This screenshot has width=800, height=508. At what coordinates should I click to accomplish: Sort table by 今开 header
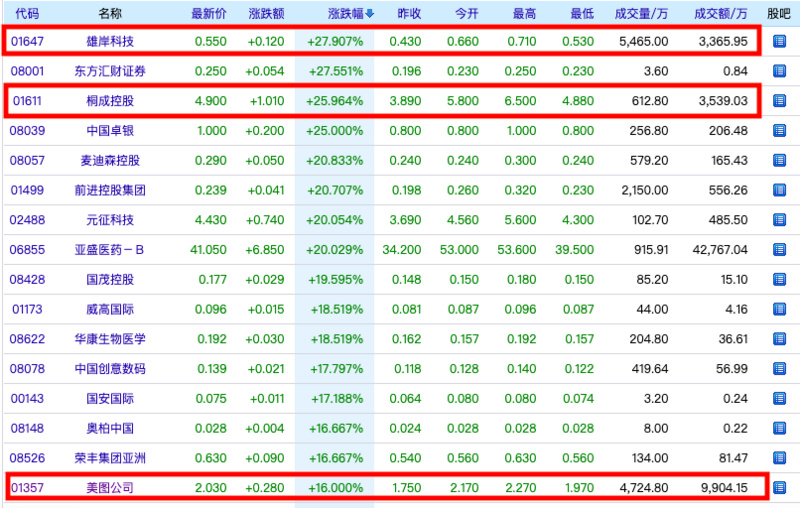tap(467, 14)
